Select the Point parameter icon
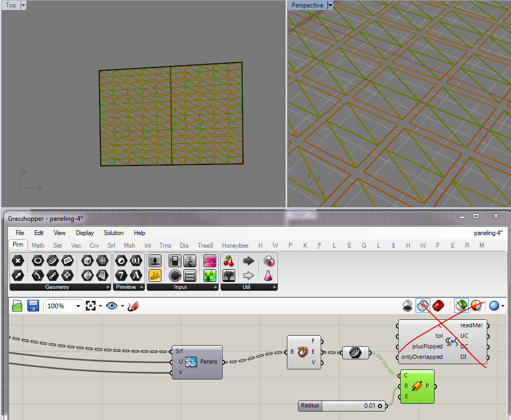Screen dimensions: 511x420 click(x=18, y=260)
